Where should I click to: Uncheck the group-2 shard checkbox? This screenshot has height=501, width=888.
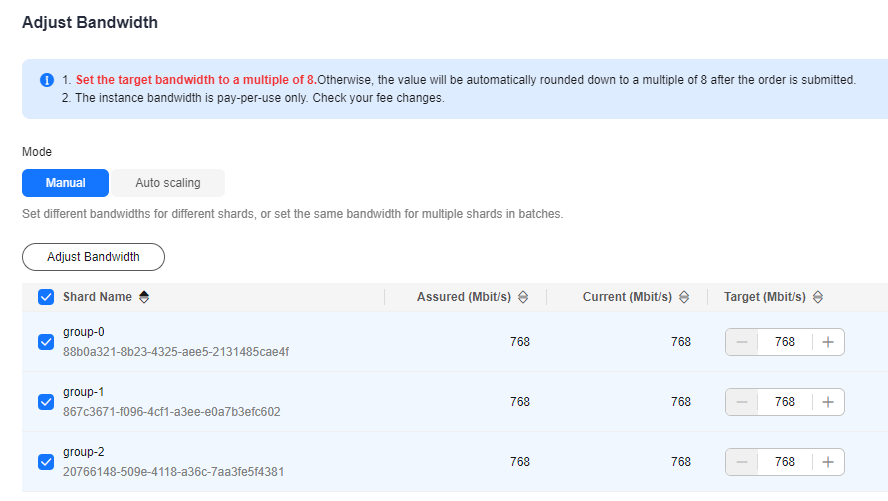click(x=46, y=462)
